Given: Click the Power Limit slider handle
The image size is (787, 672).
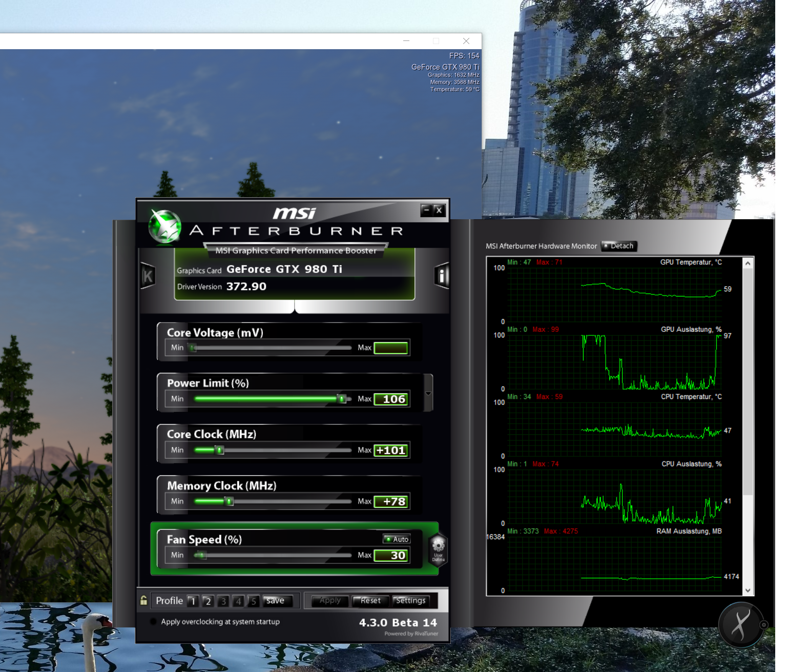Looking at the screenshot, I should pyautogui.click(x=341, y=398).
